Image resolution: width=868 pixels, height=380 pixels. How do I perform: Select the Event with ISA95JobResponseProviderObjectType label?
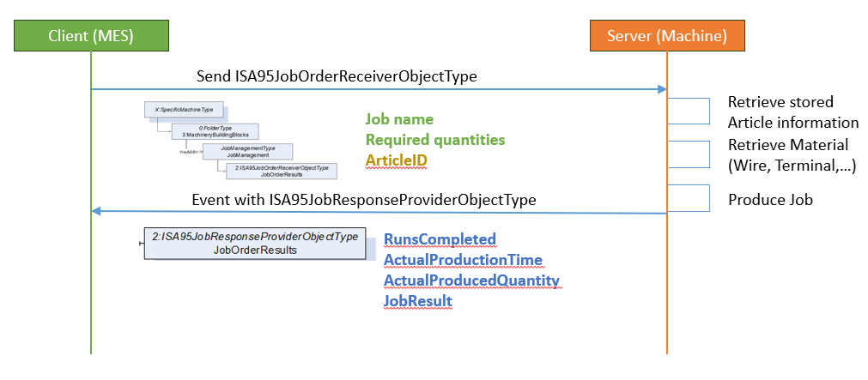pyautogui.click(x=364, y=200)
